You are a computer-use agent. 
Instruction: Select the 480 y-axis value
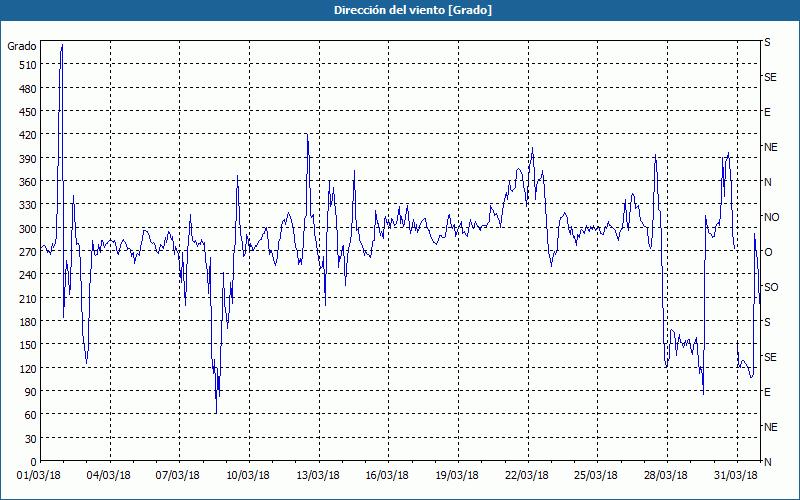click(x=28, y=89)
